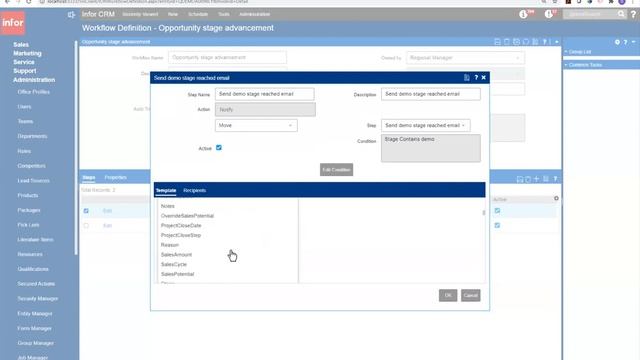Open the Tools menu
This screenshot has height=360, width=640.
[x=224, y=14]
